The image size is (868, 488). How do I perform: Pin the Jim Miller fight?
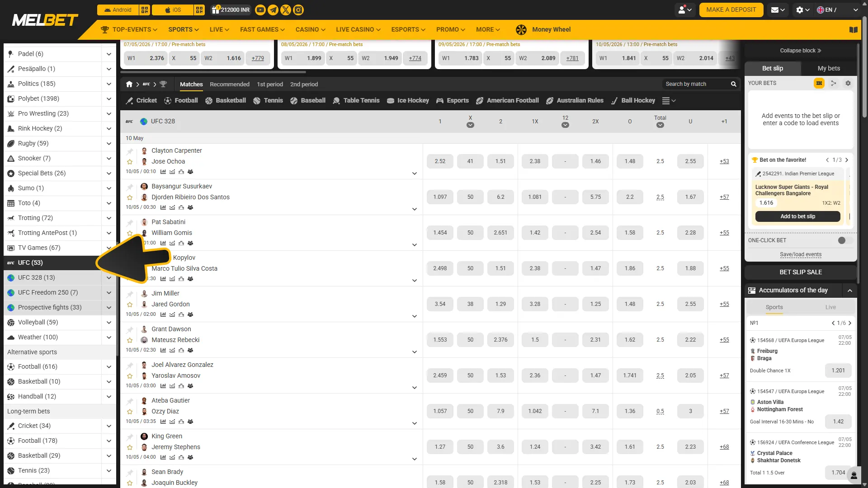coord(130,294)
